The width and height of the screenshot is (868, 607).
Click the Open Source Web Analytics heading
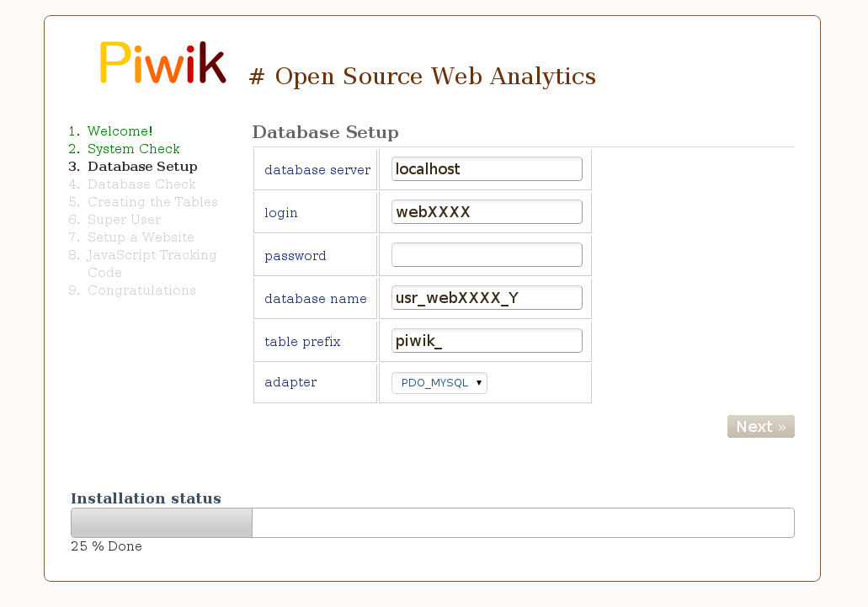[x=423, y=77]
